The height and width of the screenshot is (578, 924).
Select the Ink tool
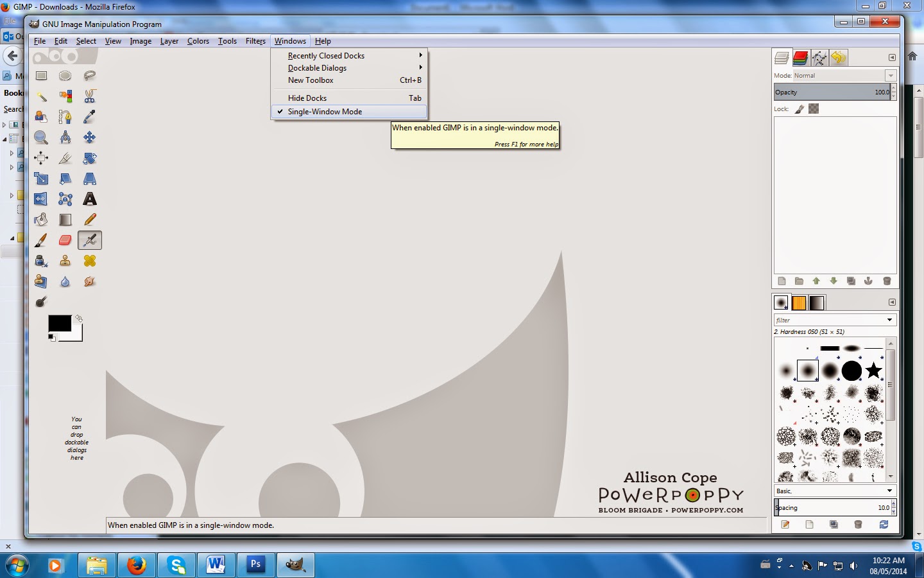[x=41, y=261]
